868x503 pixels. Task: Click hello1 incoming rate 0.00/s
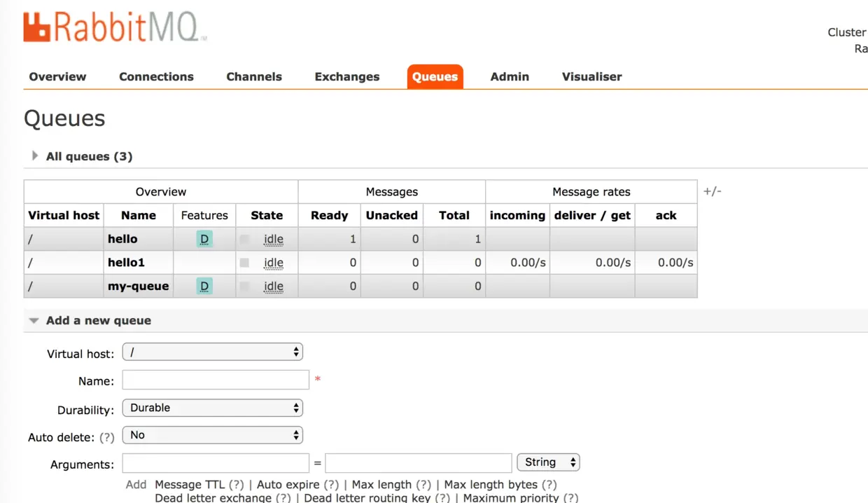tap(528, 263)
